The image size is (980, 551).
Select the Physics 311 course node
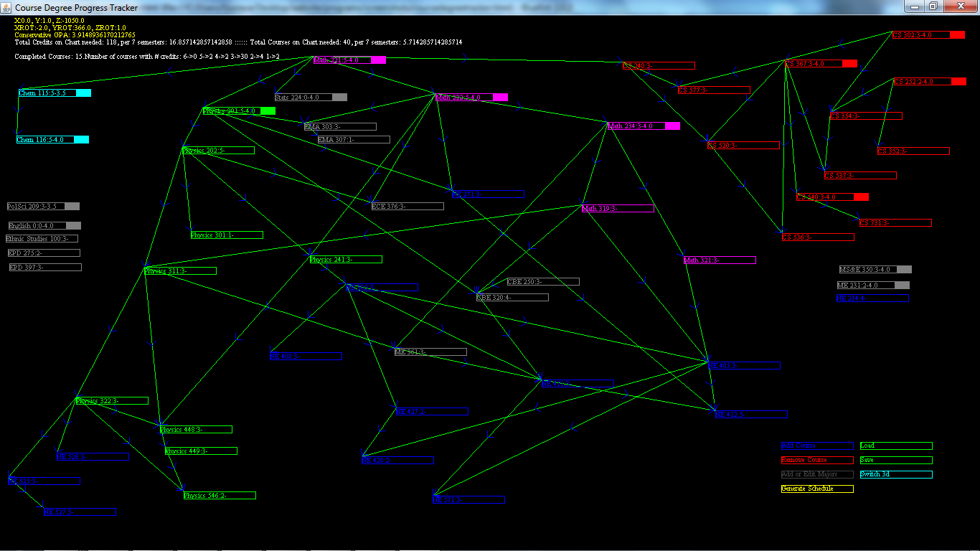180,271
